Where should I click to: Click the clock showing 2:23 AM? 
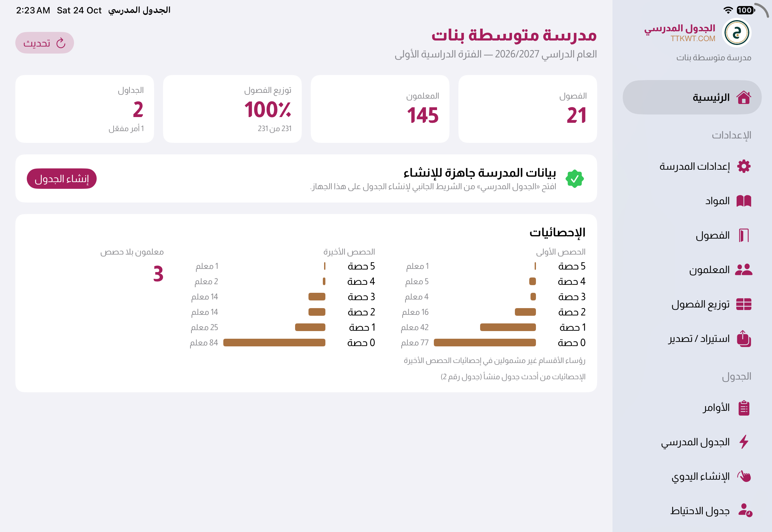tap(33, 10)
